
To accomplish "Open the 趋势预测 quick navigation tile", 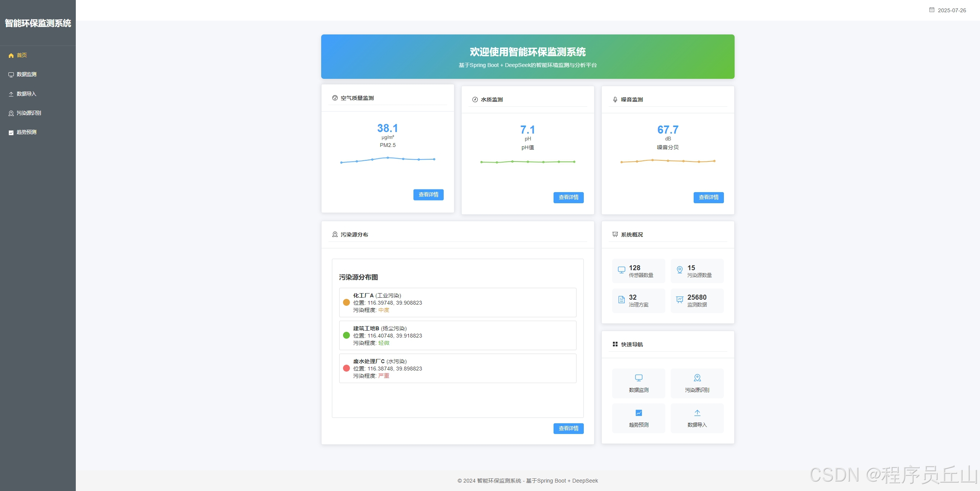I will pos(639,418).
